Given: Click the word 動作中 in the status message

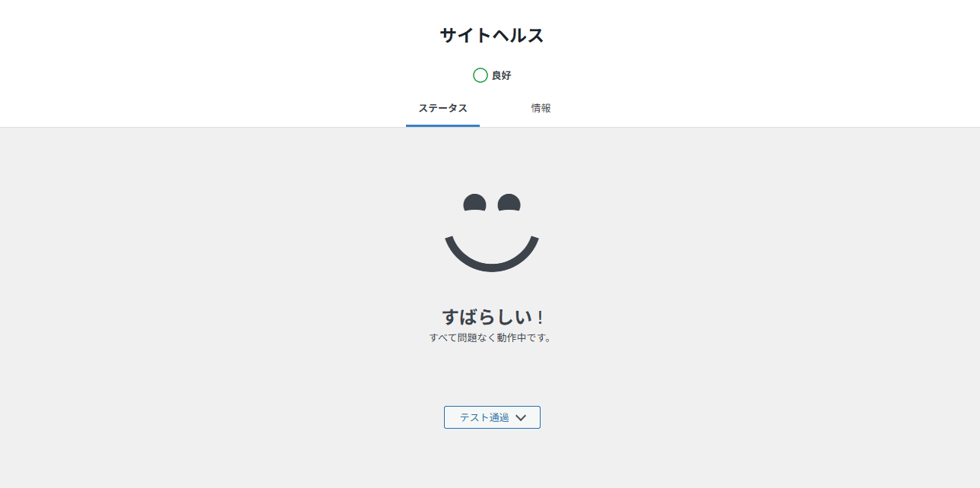Looking at the screenshot, I should click(x=513, y=337).
